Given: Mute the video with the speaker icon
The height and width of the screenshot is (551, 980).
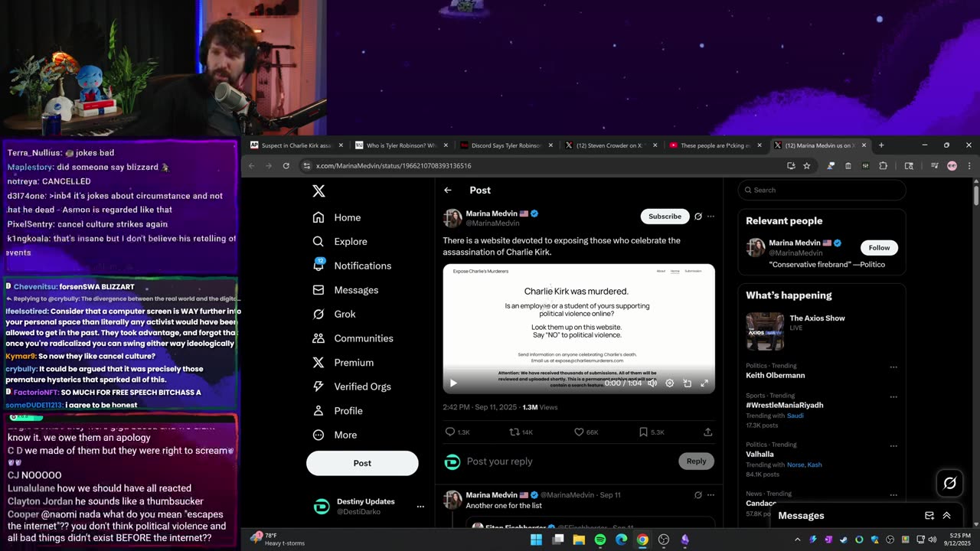Looking at the screenshot, I should [652, 383].
